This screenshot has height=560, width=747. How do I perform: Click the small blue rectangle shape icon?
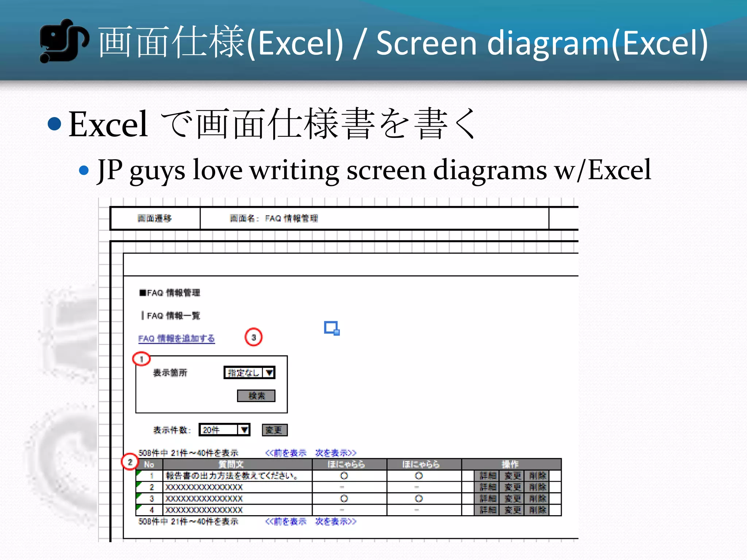pos(332,328)
